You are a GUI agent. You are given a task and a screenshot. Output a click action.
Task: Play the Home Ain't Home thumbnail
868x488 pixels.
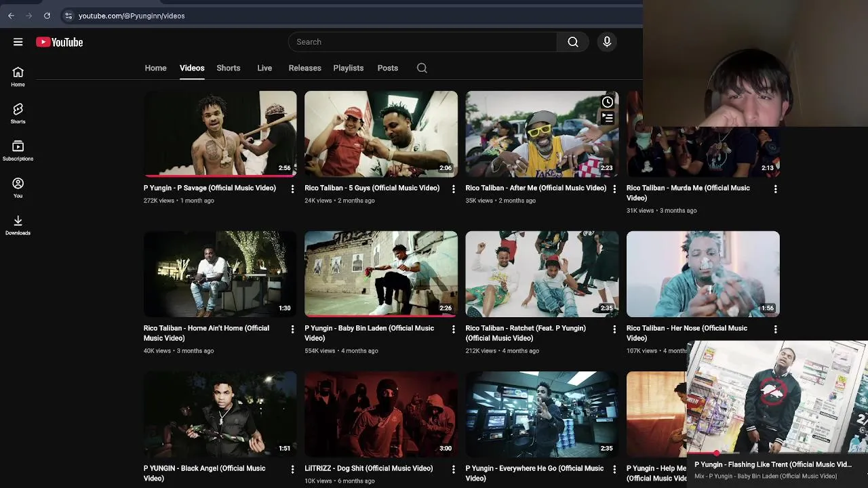click(x=220, y=274)
